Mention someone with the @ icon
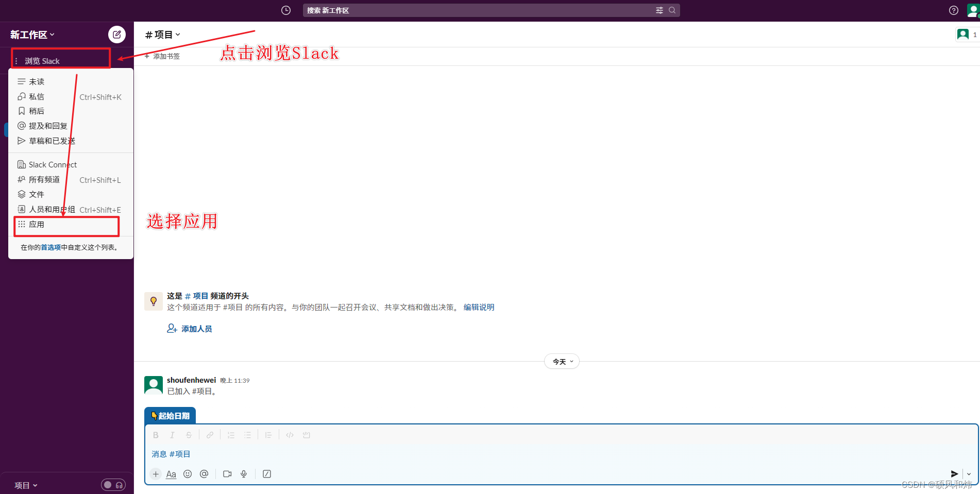 coord(204,474)
